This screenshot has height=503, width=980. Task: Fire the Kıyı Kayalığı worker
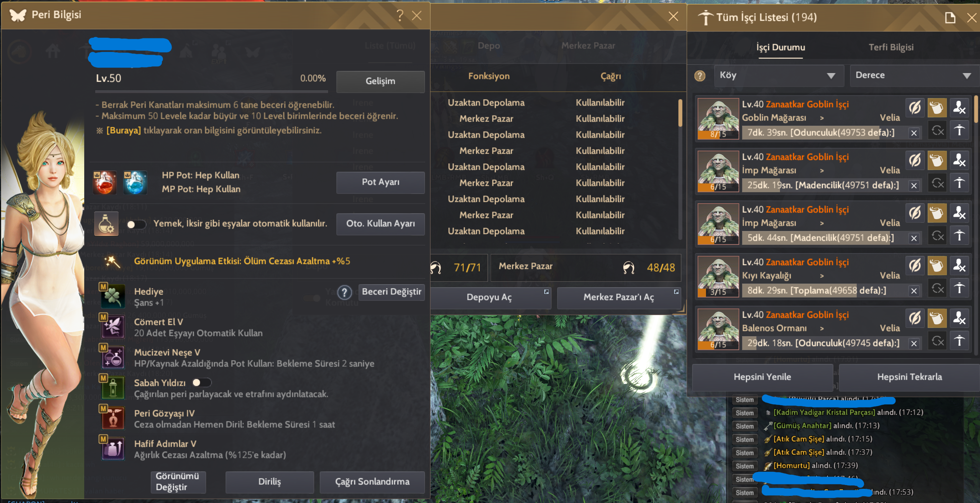(x=959, y=266)
